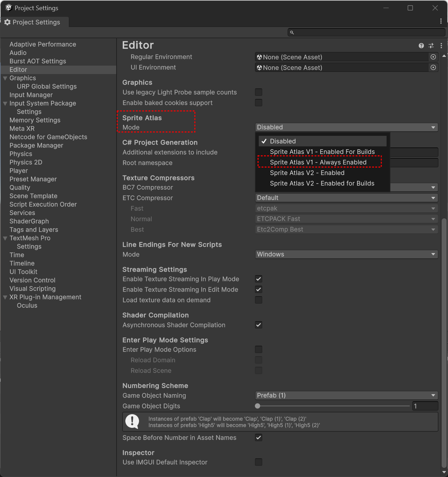The height and width of the screenshot is (477, 448).
Task: Open ShaderGraph settings
Action: click(29, 221)
